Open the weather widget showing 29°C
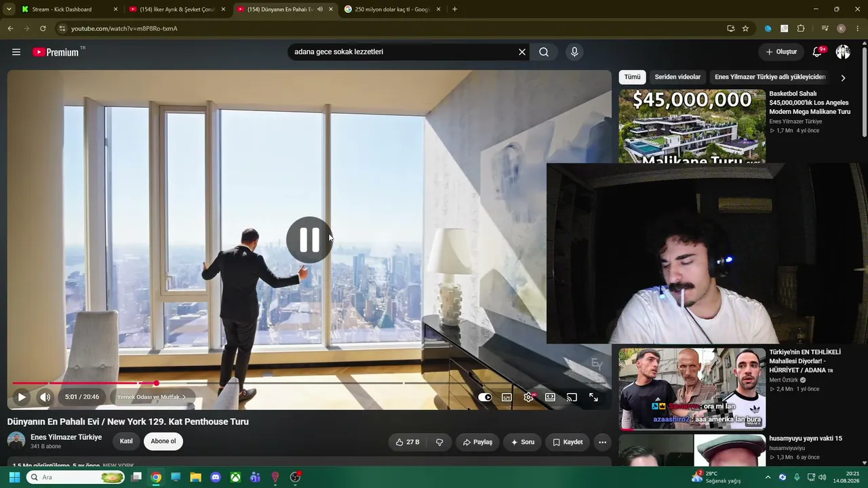Image resolution: width=868 pixels, height=488 pixels. (x=715, y=477)
